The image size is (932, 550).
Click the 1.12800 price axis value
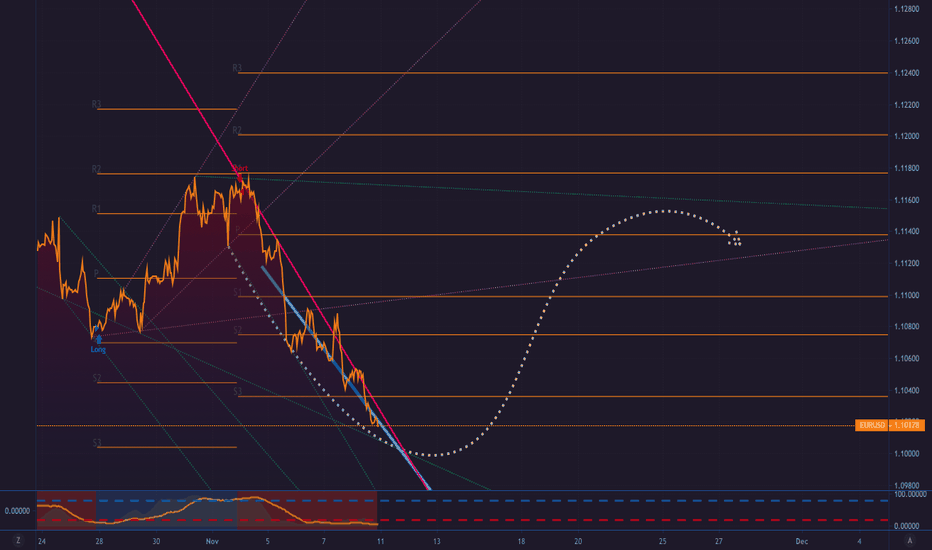click(x=906, y=9)
